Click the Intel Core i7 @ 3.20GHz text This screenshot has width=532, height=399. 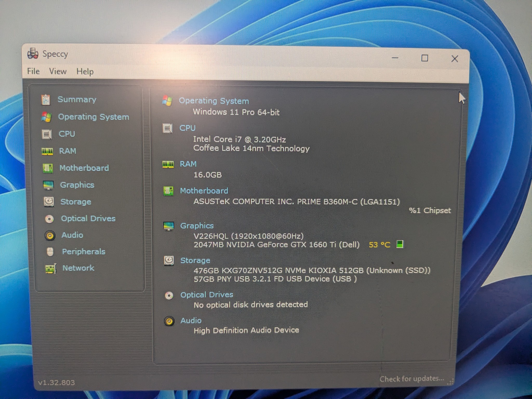(240, 139)
